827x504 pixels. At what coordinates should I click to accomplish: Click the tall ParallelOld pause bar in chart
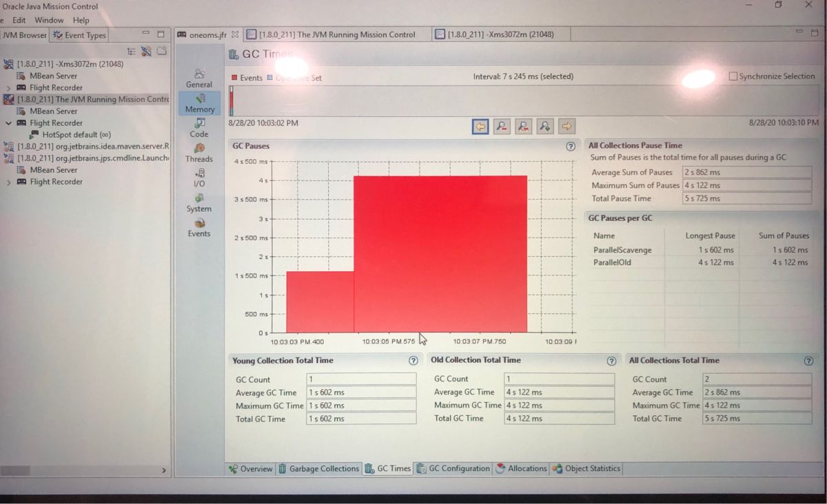point(440,254)
